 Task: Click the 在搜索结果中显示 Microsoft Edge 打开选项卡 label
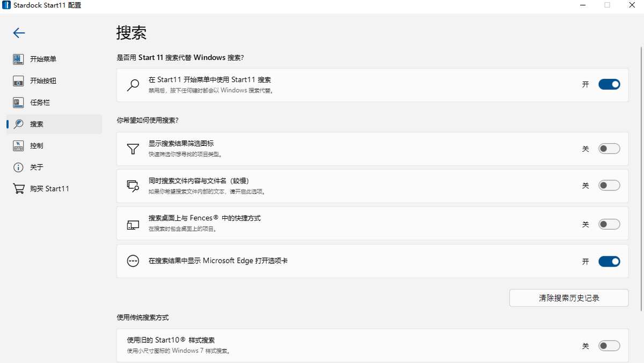click(x=218, y=261)
